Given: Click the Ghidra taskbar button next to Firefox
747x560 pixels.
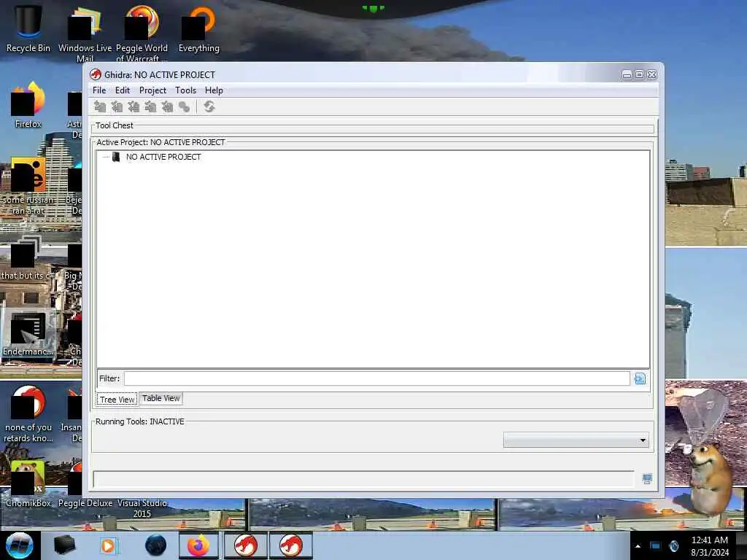Looking at the screenshot, I should [x=245, y=545].
